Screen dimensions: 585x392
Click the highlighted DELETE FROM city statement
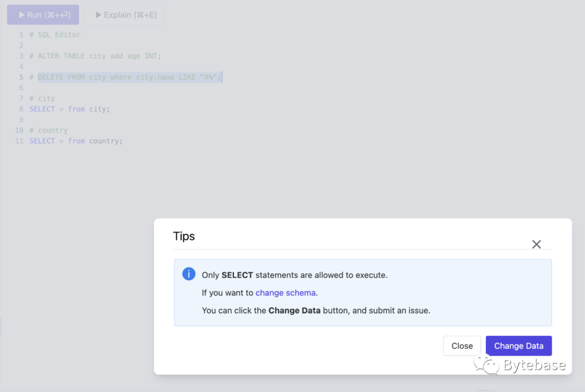point(129,77)
